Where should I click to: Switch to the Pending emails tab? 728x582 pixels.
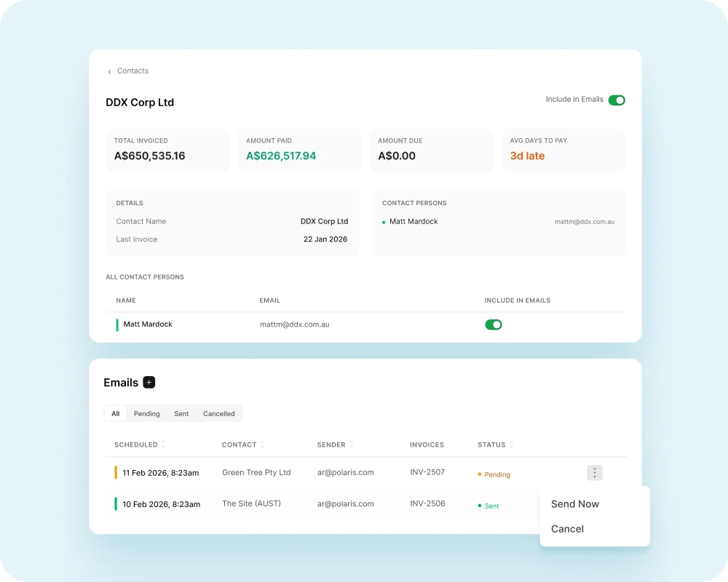click(x=146, y=414)
